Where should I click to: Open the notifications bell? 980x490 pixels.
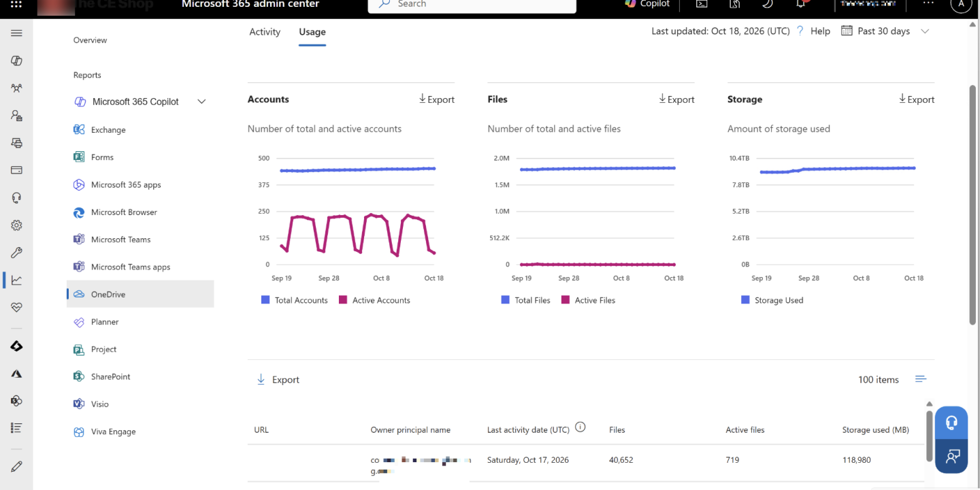point(801,4)
